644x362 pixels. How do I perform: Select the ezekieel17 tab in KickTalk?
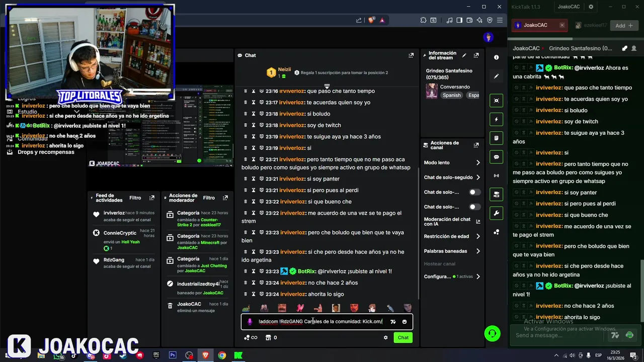(591, 25)
